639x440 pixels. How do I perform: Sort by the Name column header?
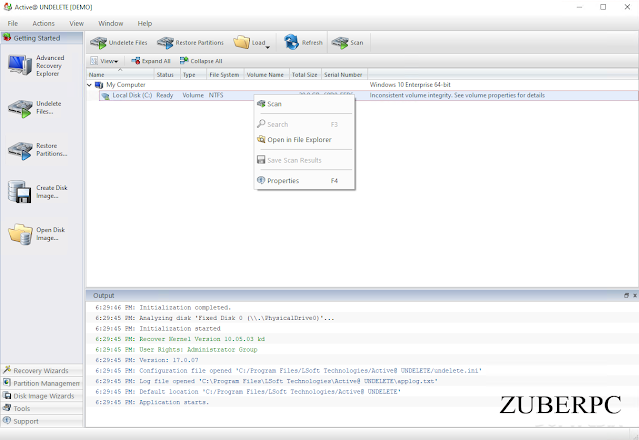point(120,75)
